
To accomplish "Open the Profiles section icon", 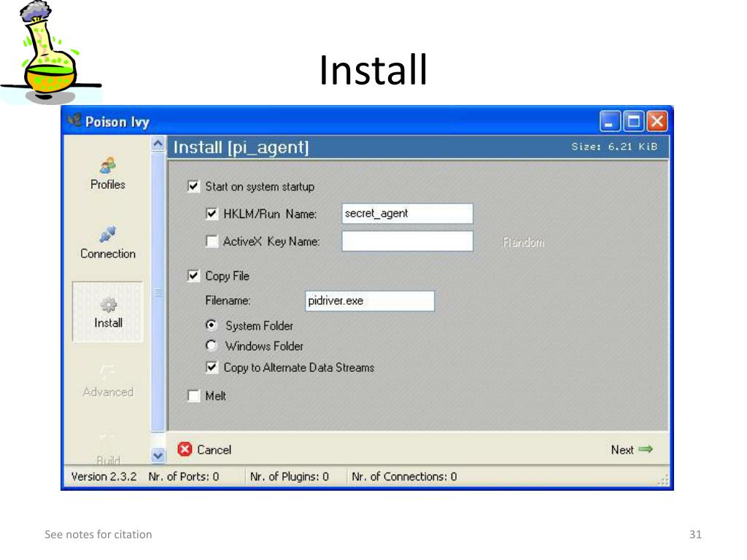I will point(108,166).
